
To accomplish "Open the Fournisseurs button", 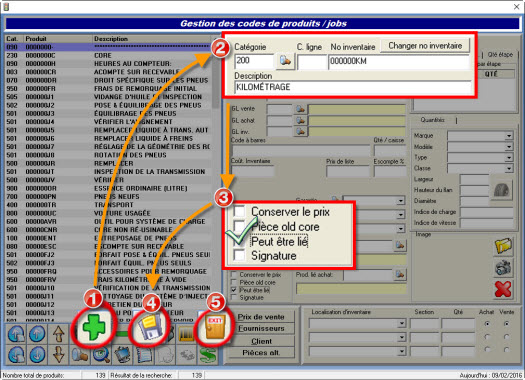I will pyautogui.click(x=261, y=328).
